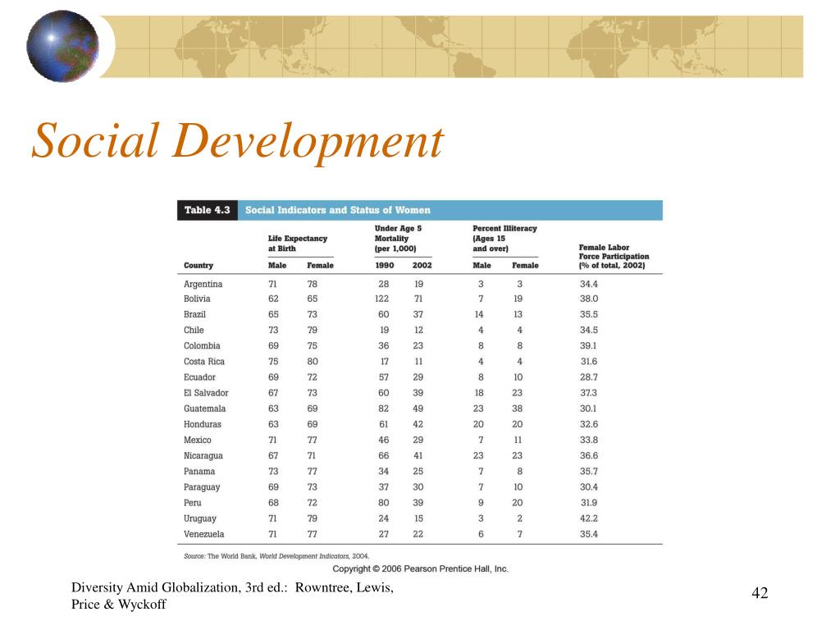The height and width of the screenshot is (630, 840).
Task: Select the 'El Salvador' row label
Action: [x=206, y=393]
